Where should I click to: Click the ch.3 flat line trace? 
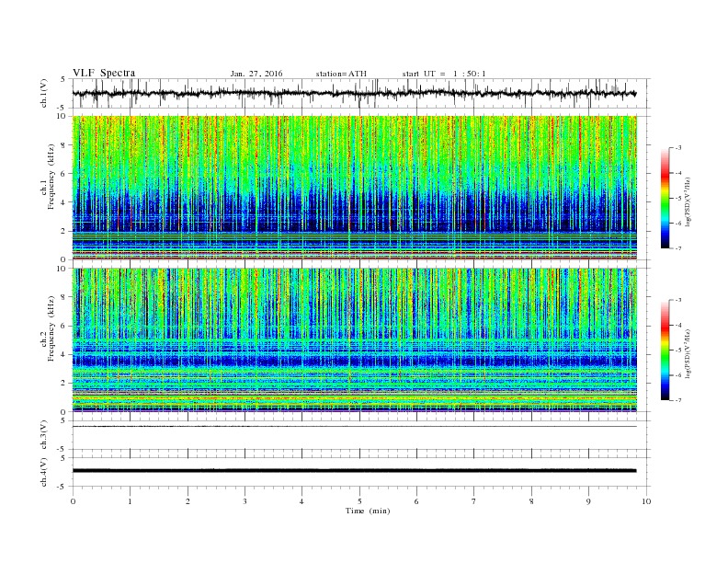pos(354,427)
